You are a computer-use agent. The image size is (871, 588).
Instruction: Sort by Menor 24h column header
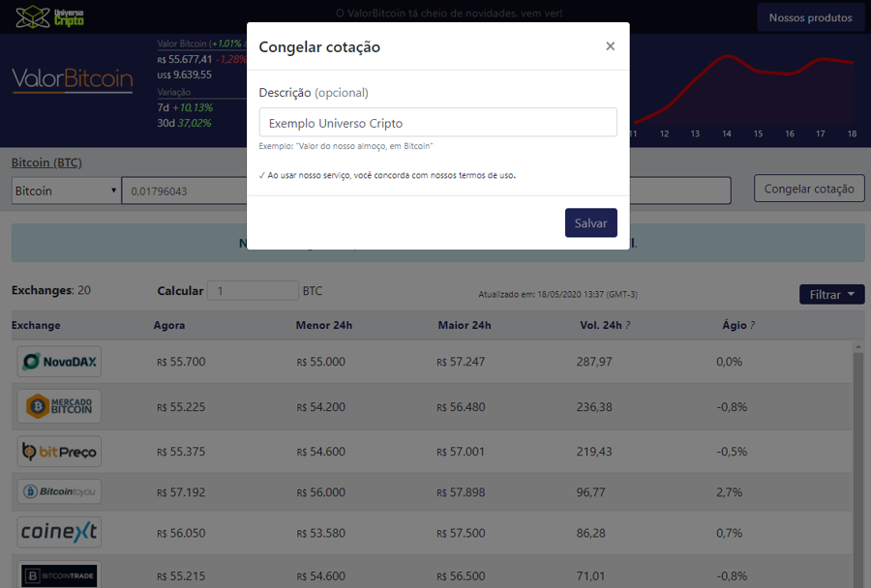coord(324,325)
